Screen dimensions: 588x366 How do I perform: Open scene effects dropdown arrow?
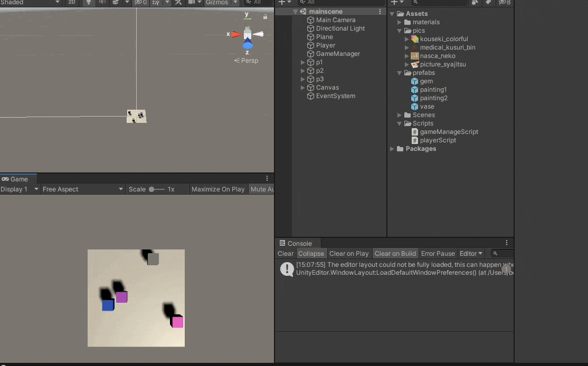127,2
